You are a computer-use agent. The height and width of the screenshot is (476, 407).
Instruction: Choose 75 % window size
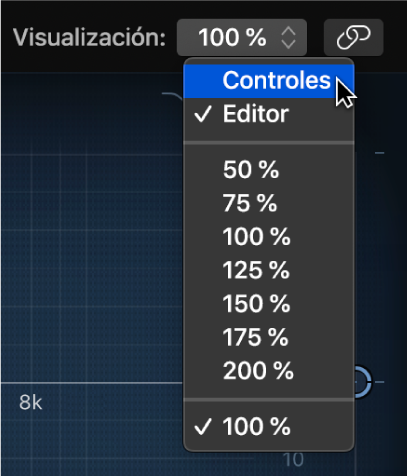[269, 203]
